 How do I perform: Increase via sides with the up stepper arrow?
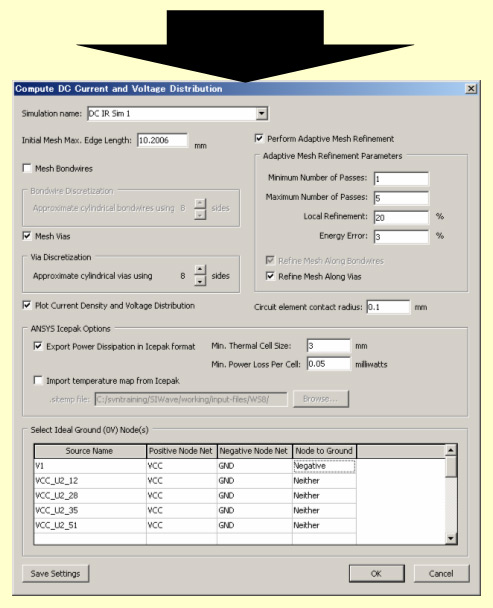click(200, 269)
